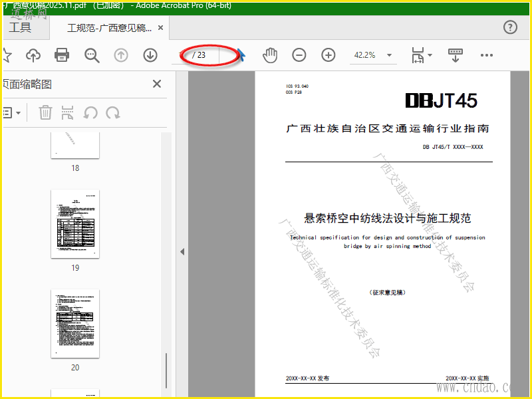Click the DBJT45 heading text
This screenshot has height=399, width=532.
click(442, 101)
